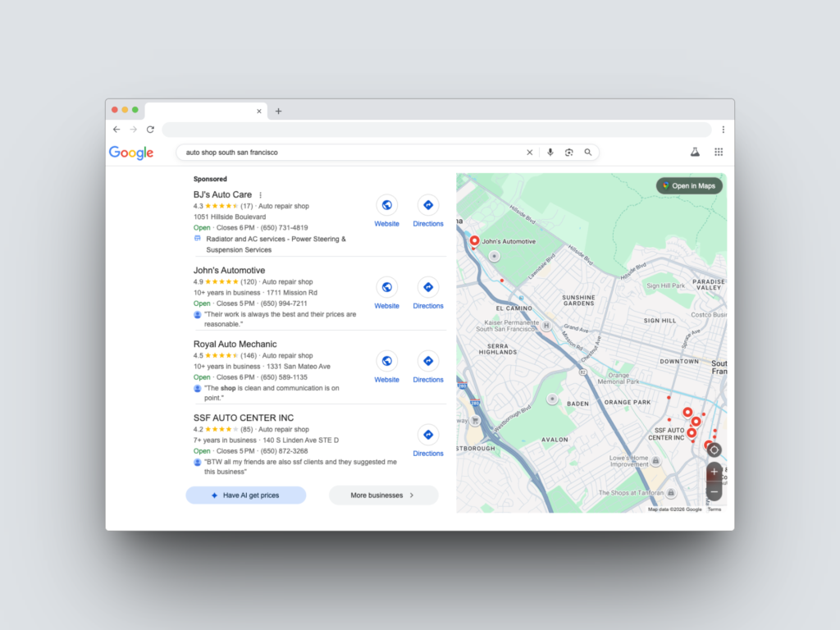Zoom out on the map
The image size is (840, 630).
[x=713, y=490]
